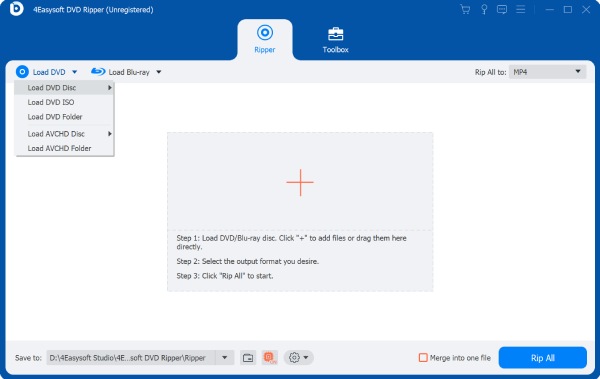The height and width of the screenshot is (379, 600).
Task: Open the Rip All to MP4 dropdown
Action: [547, 72]
